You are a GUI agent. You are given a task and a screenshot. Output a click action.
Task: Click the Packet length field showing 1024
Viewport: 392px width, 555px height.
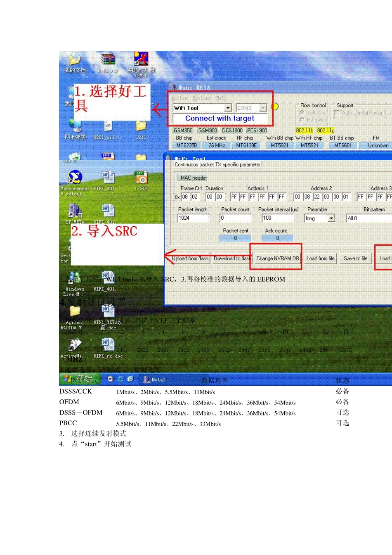click(x=193, y=218)
